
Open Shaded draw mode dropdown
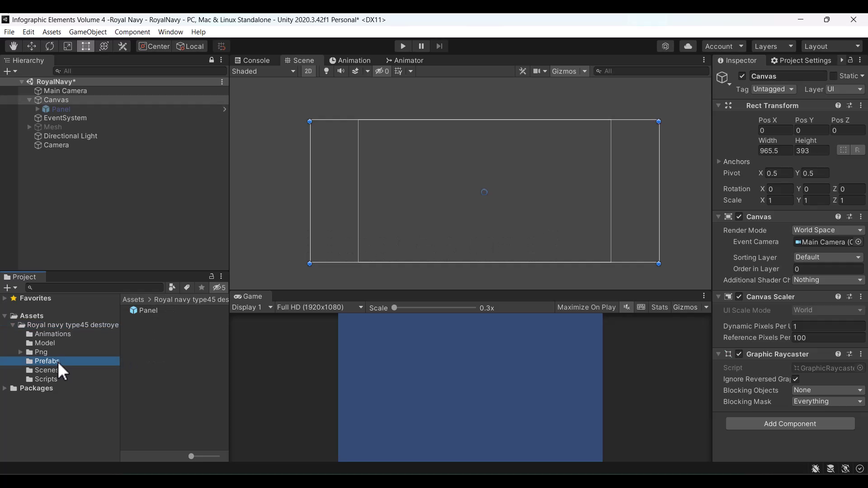click(264, 71)
